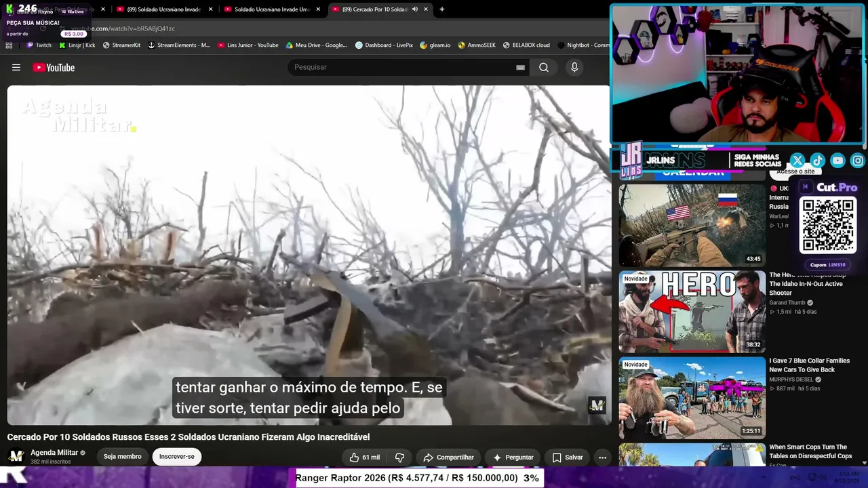Open the Dashboard - LivePix bookmark
Screen dimensions: 868x488
pyautogui.click(x=384, y=45)
